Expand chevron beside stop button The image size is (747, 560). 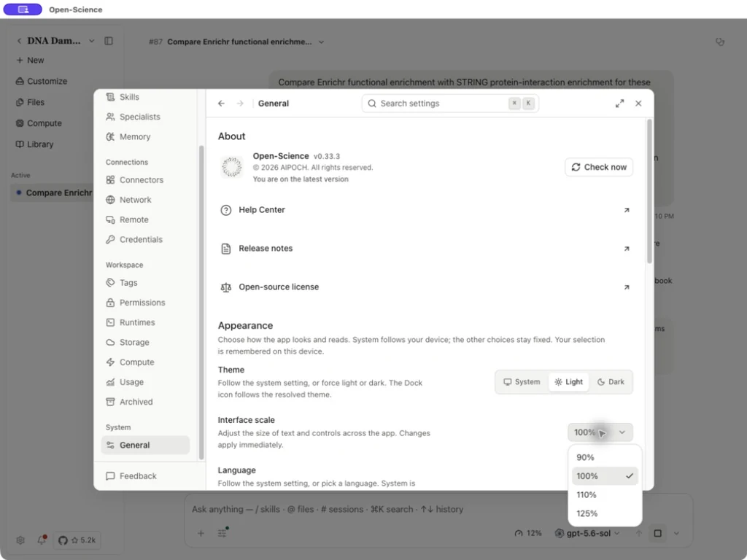coord(676,533)
